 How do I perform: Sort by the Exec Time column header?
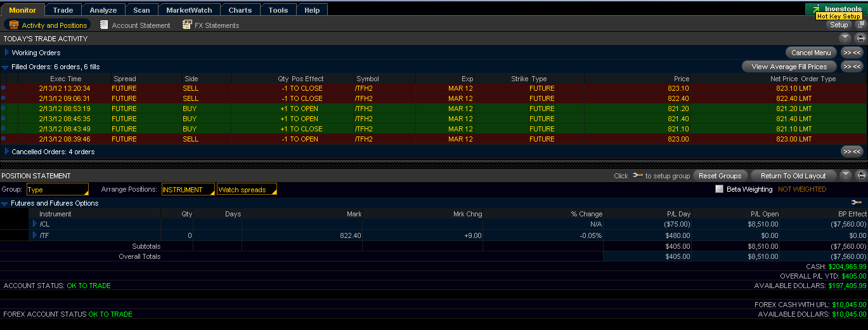[66, 79]
